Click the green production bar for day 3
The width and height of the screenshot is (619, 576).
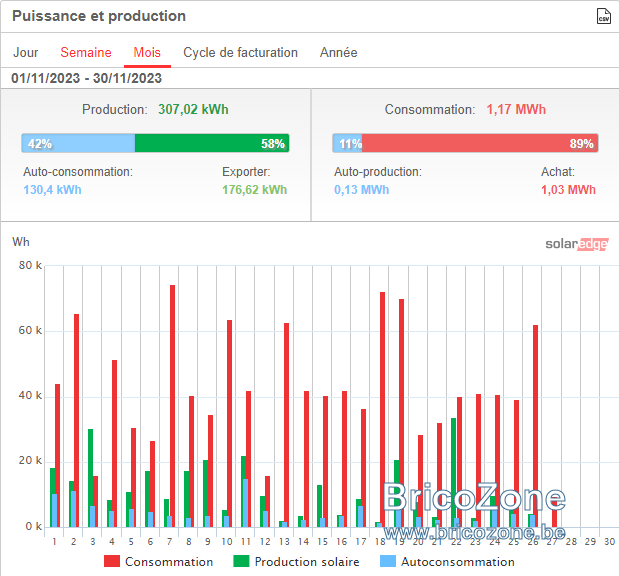pos(90,478)
